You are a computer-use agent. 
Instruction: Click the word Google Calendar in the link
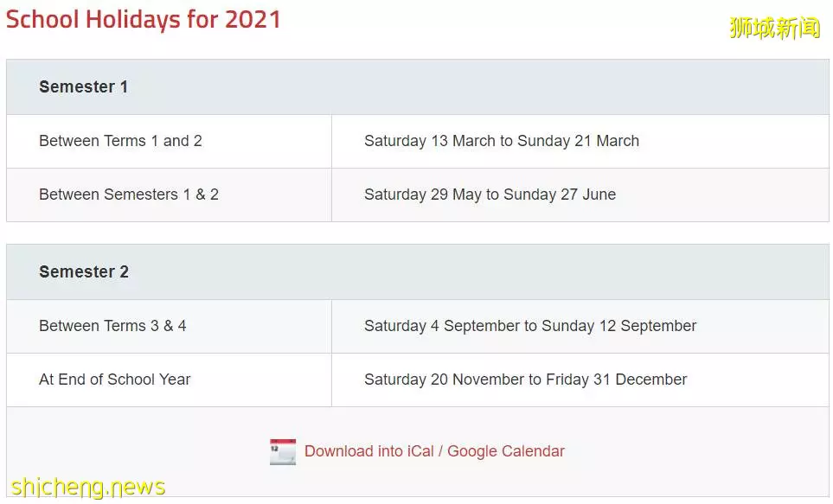point(506,451)
